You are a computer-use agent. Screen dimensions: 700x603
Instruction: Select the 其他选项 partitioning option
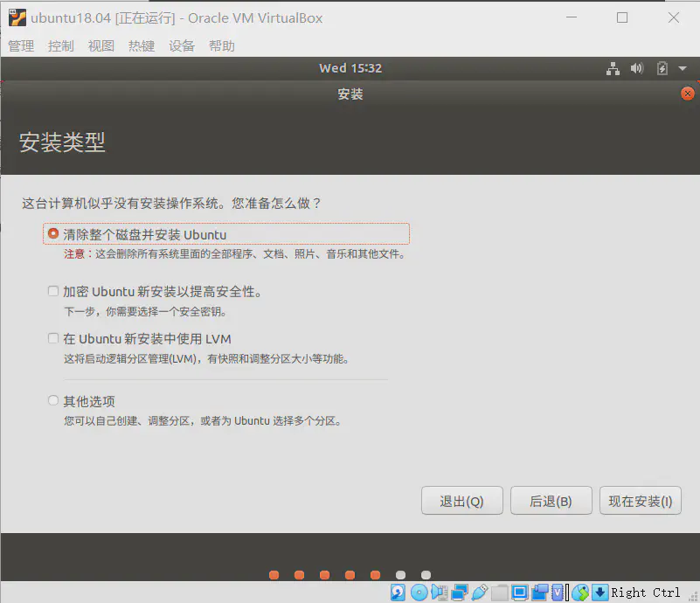(52, 400)
